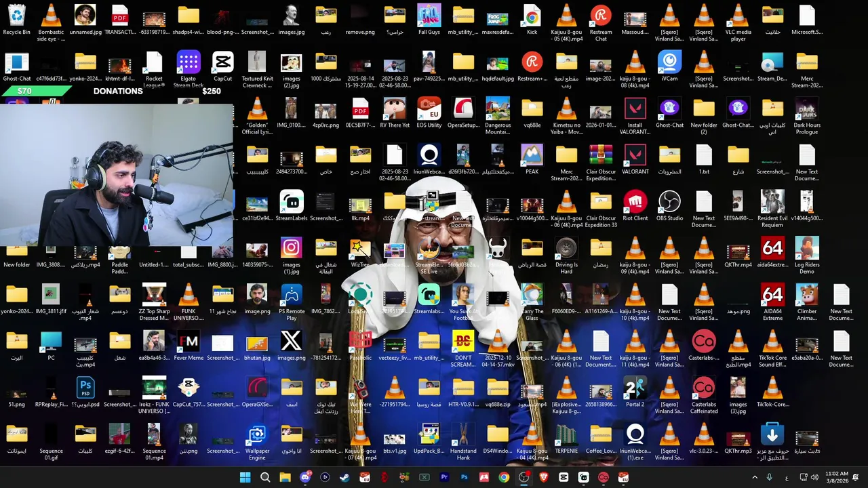Open the PEAK game icon
This screenshot has height=488, width=868.
[x=532, y=159]
